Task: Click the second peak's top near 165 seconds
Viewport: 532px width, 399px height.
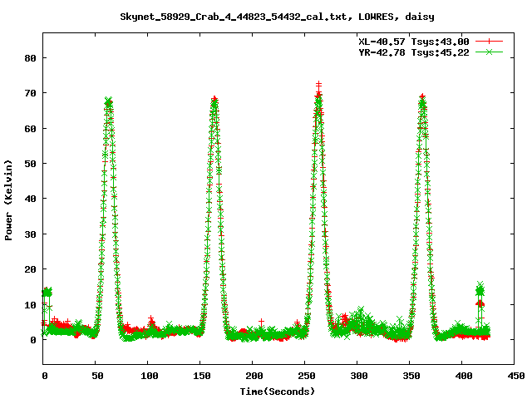Action: coord(214,100)
